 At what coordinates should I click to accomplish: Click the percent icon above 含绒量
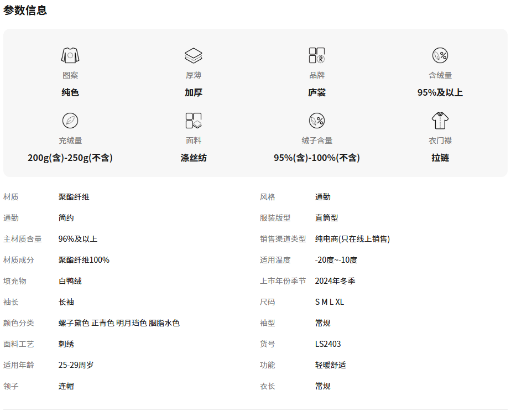(440, 55)
